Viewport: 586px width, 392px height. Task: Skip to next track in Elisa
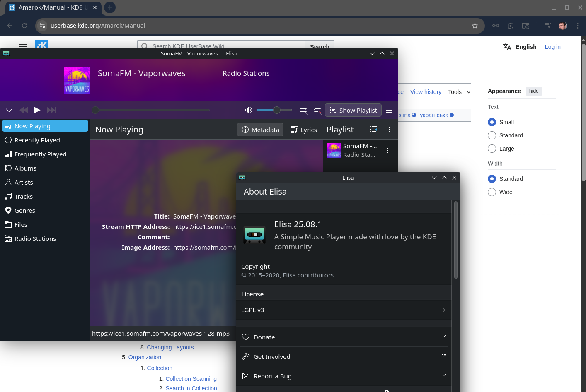click(x=51, y=110)
